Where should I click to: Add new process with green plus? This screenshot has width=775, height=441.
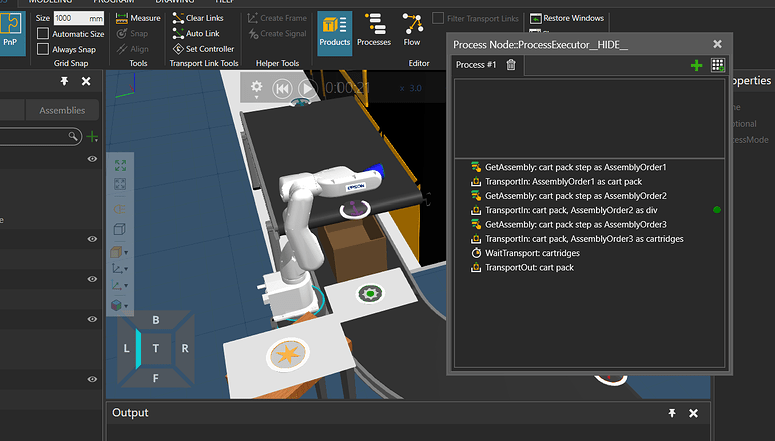click(x=696, y=65)
